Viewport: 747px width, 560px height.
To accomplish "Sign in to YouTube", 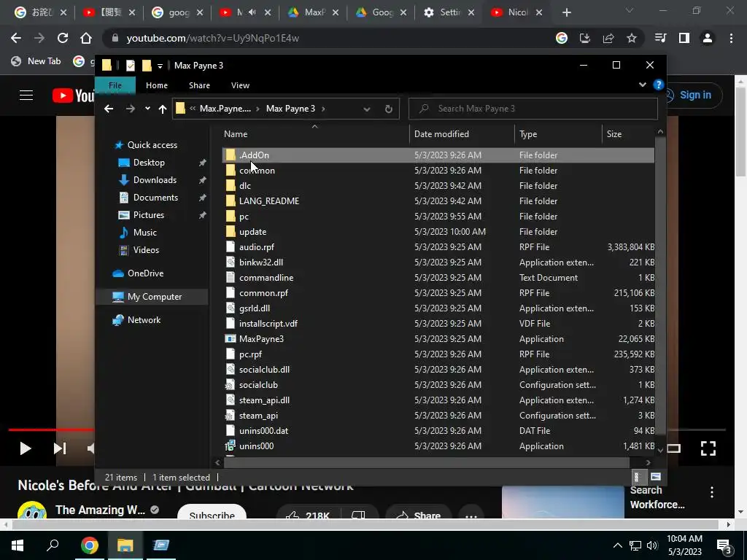I will 694,96.
